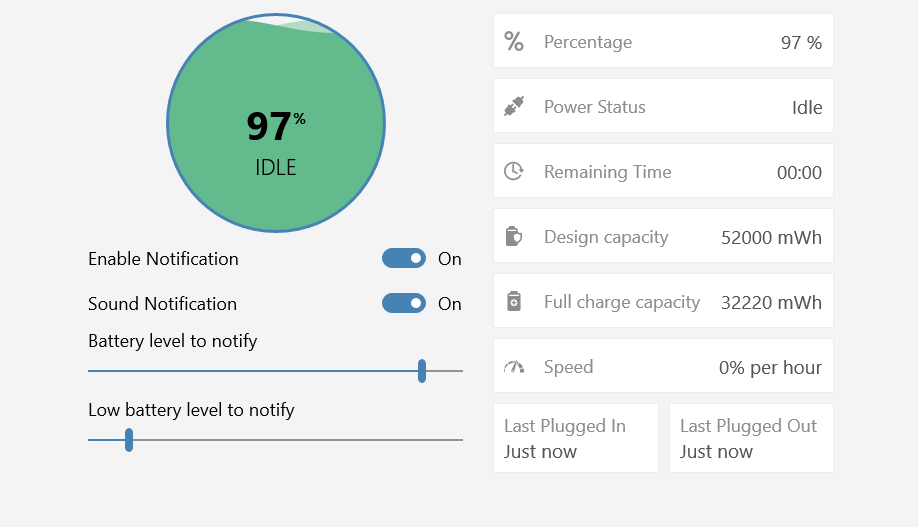Click the battery icon for Full charge capacity
Viewport: 918px width, 527px height.
click(x=514, y=302)
